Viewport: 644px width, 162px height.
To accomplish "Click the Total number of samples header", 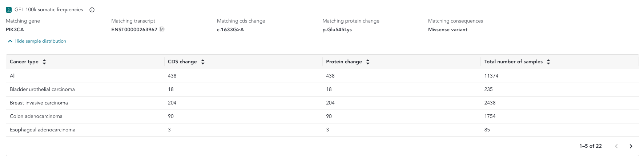I will (513, 62).
